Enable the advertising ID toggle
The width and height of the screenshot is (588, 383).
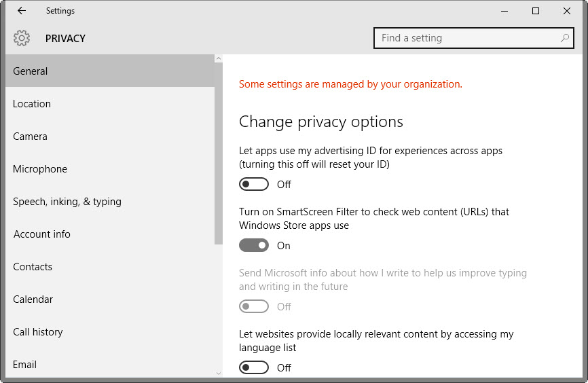(254, 184)
